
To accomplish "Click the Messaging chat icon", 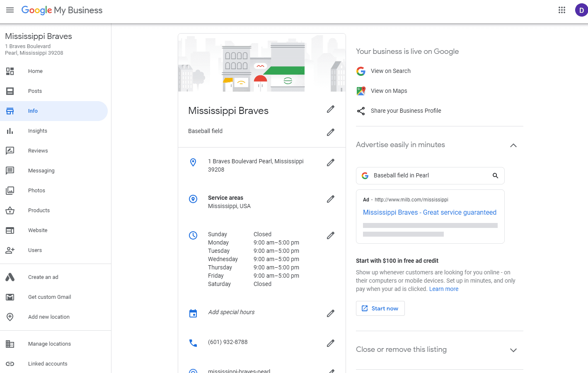I will pyautogui.click(x=10, y=171).
